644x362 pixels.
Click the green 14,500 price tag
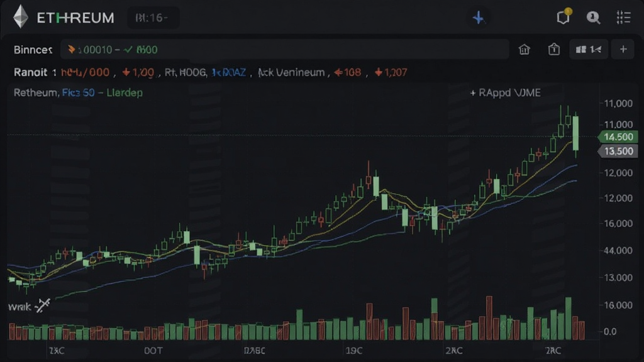618,136
